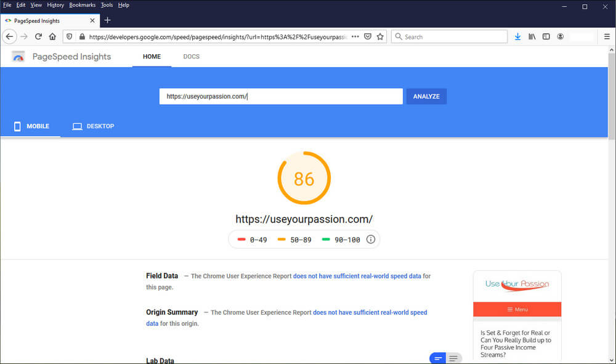The width and height of the screenshot is (616, 364).
Task: Click the search magnifier icon
Action: coord(399,36)
